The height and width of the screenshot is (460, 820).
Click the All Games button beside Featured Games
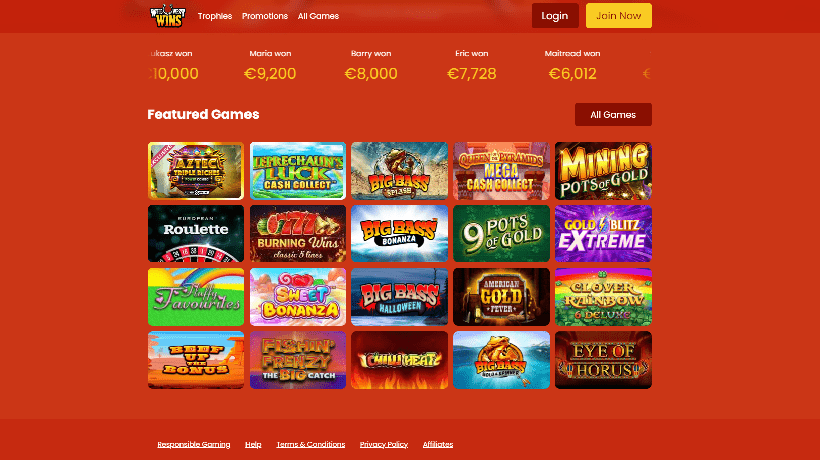[x=613, y=114]
